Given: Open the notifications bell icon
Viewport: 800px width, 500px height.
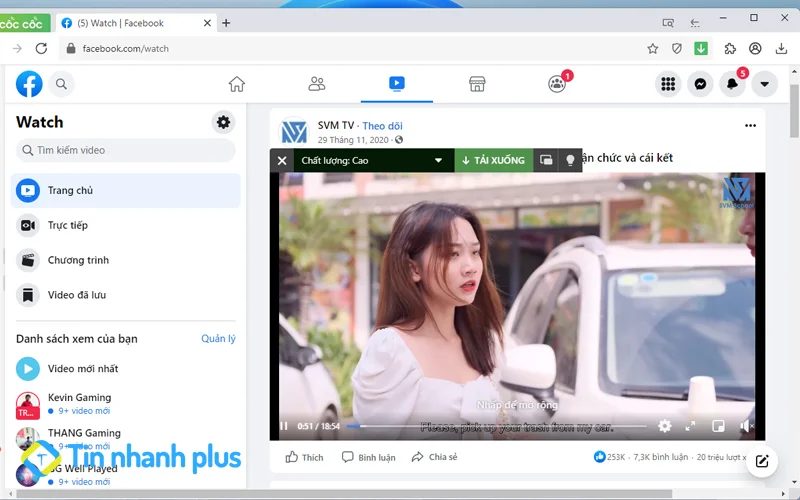Looking at the screenshot, I should point(732,84).
